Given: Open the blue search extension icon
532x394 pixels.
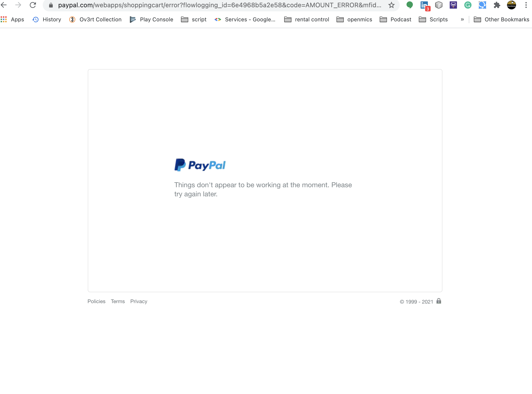Looking at the screenshot, I should coord(482,5).
